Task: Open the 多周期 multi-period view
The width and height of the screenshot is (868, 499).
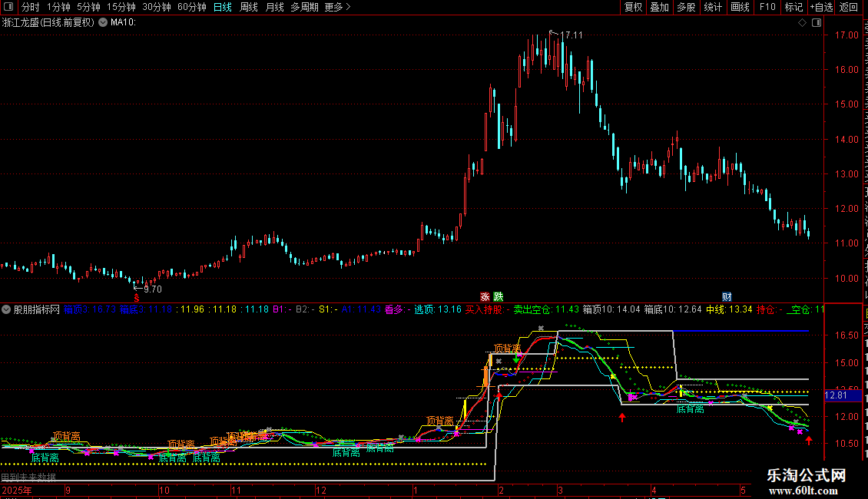Action: 304,7
